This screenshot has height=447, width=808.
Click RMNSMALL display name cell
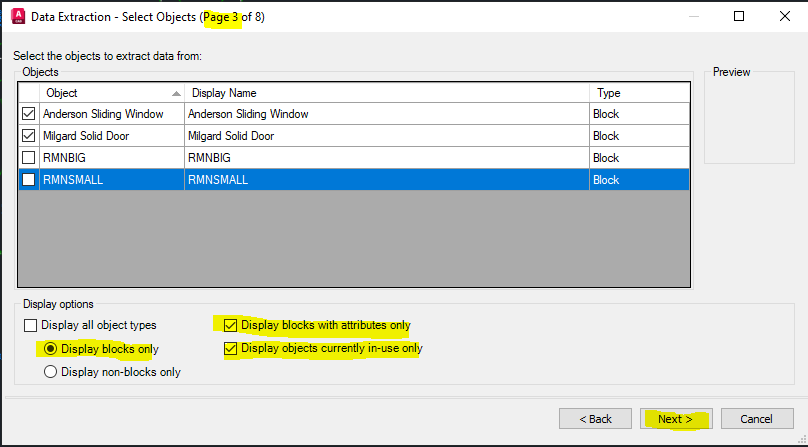point(387,180)
